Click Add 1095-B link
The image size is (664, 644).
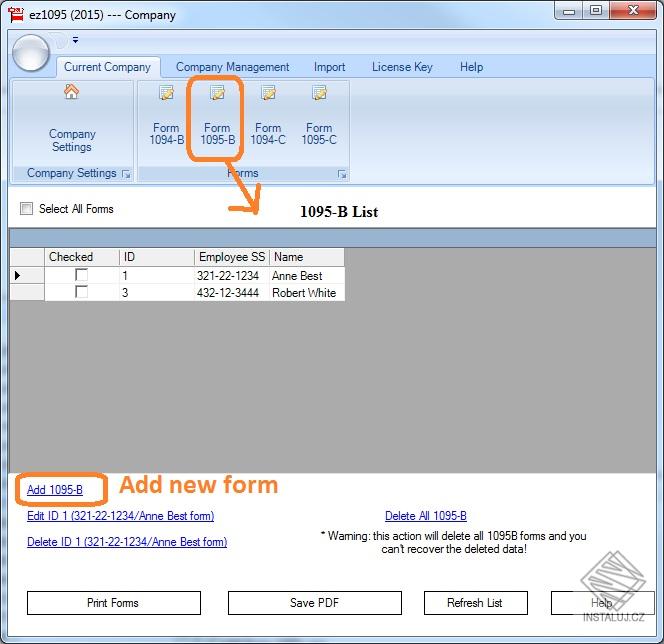point(55,490)
